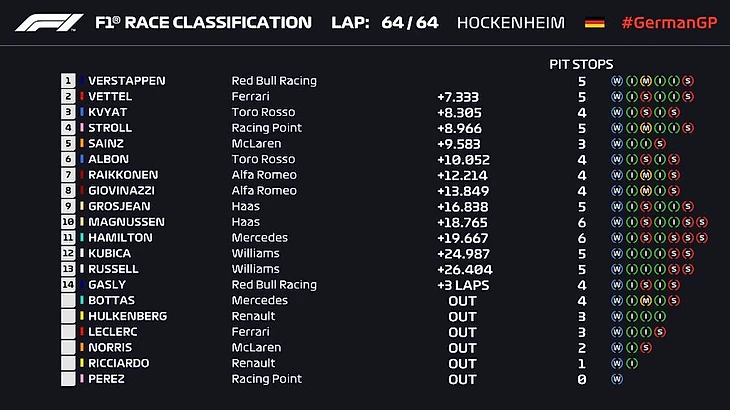Click Ricciardo's green intermediate tyre icon

tap(631, 363)
